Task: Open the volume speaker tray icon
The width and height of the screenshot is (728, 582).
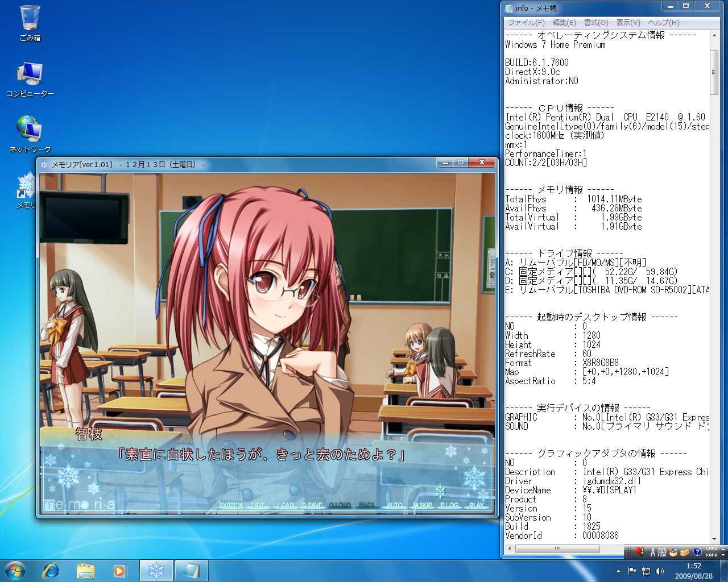Action: tap(660, 571)
